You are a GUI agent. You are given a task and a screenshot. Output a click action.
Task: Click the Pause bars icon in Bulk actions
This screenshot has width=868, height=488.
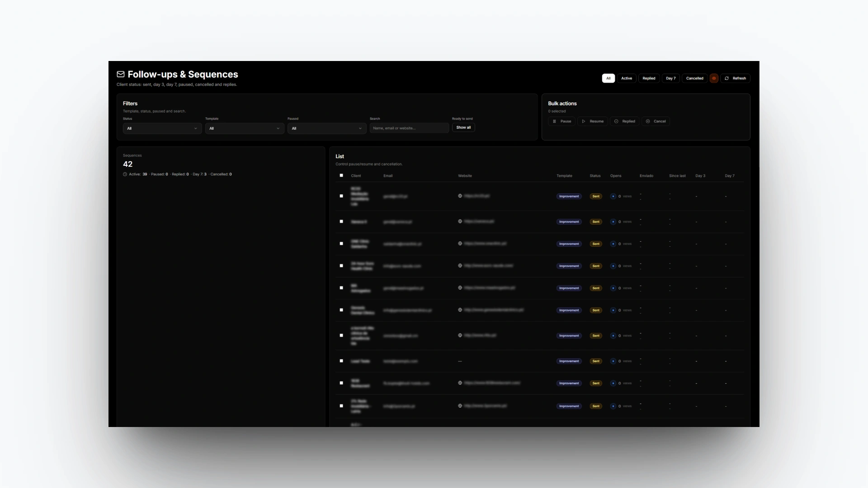click(x=554, y=121)
